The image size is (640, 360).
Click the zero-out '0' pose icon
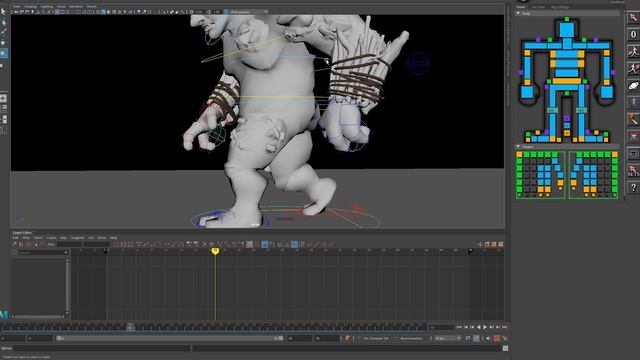tap(633, 35)
